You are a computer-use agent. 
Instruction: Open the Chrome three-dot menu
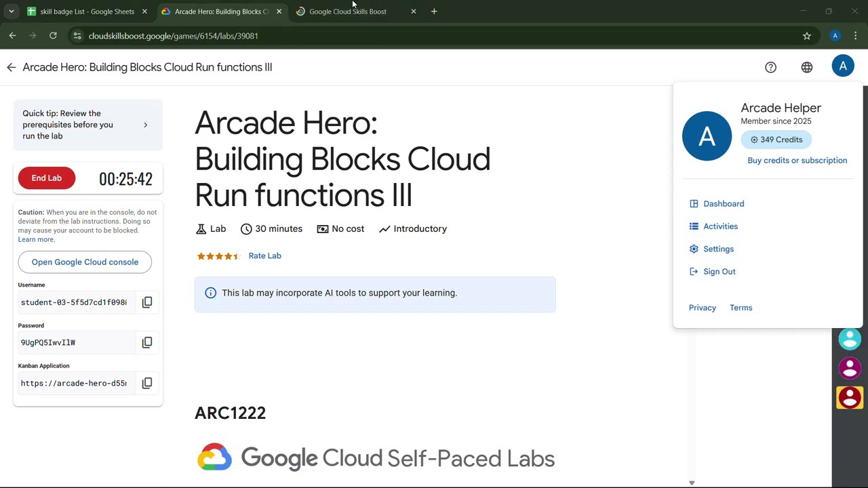856,36
